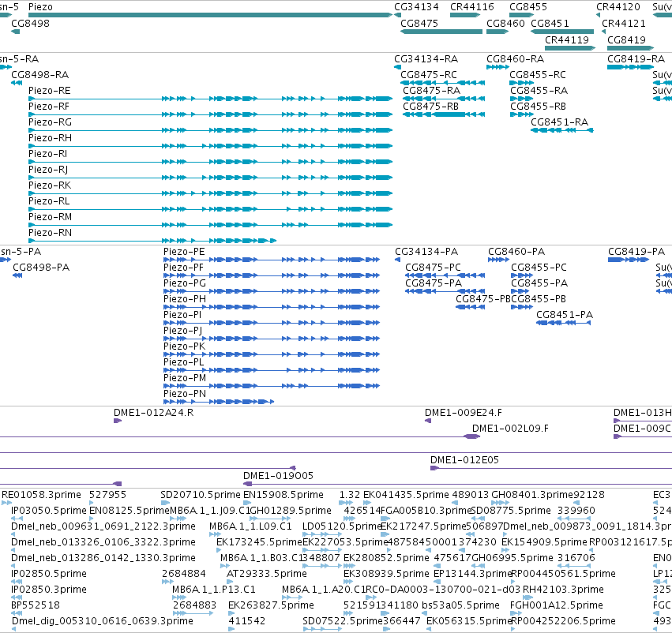Click the CG8498-PA protein label
Image resolution: width=672 pixels, height=633 pixels.
(x=41, y=268)
